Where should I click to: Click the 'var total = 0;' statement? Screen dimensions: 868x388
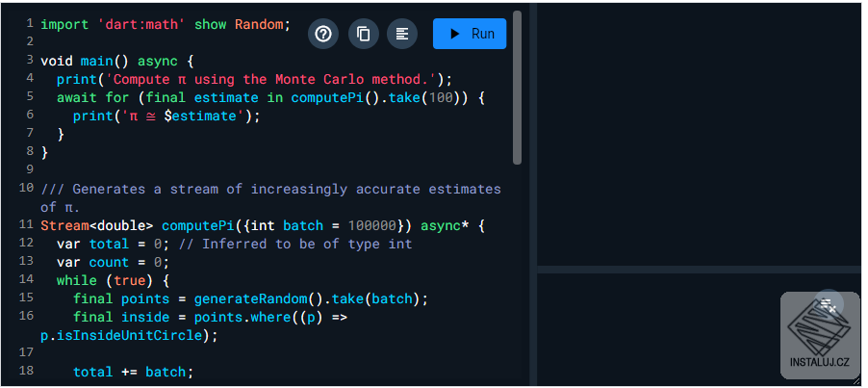click(113, 245)
